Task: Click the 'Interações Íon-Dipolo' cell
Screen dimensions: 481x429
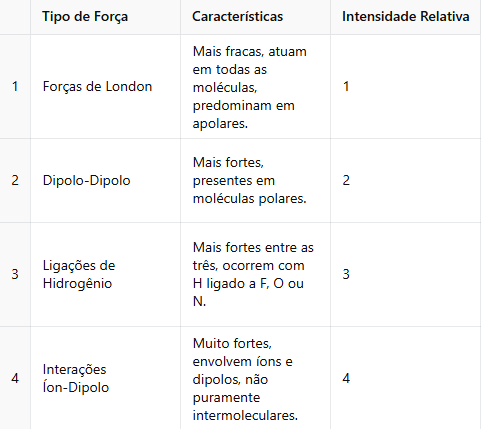Action: coord(105,378)
